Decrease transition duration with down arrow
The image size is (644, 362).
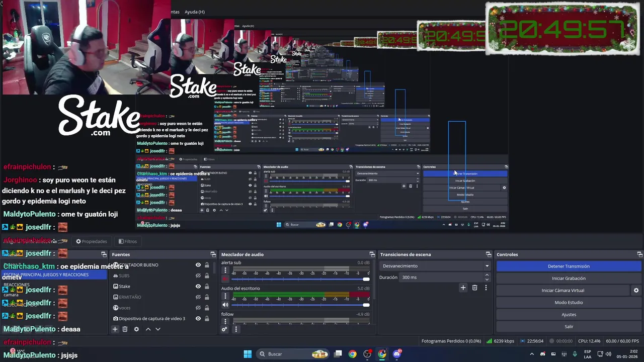[487, 280]
